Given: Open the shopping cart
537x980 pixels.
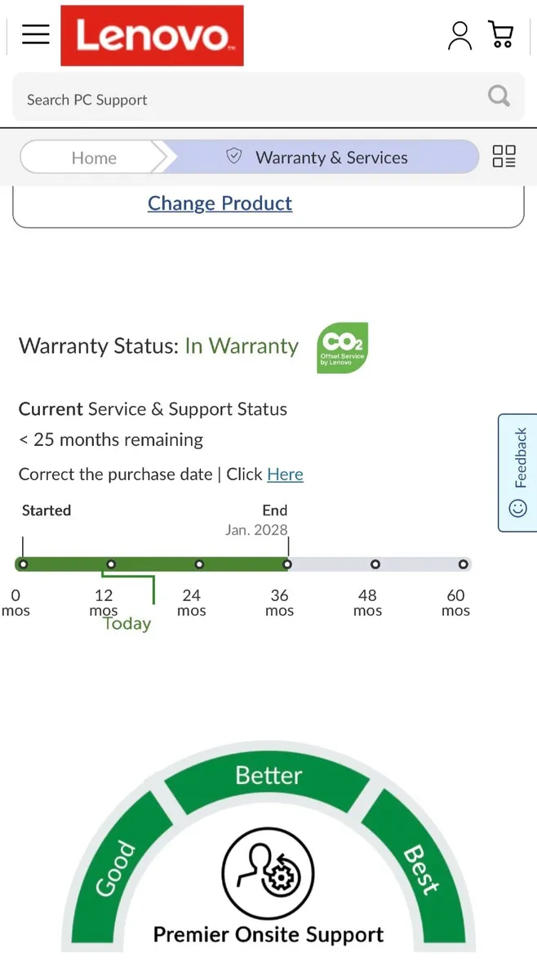Looking at the screenshot, I should (x=500, y=34).
